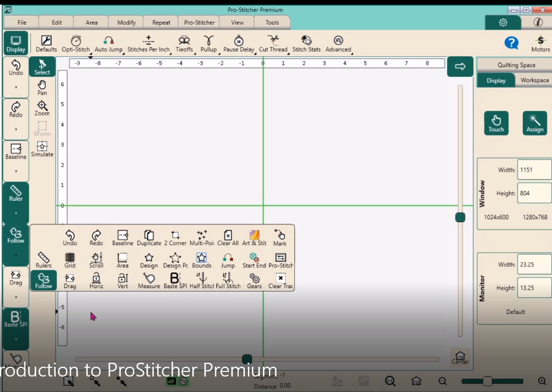Expand the arrow below sidebar Baste SPI
Image resolution: width=552 pixels, height=392 pixels.
coord(16,339)
